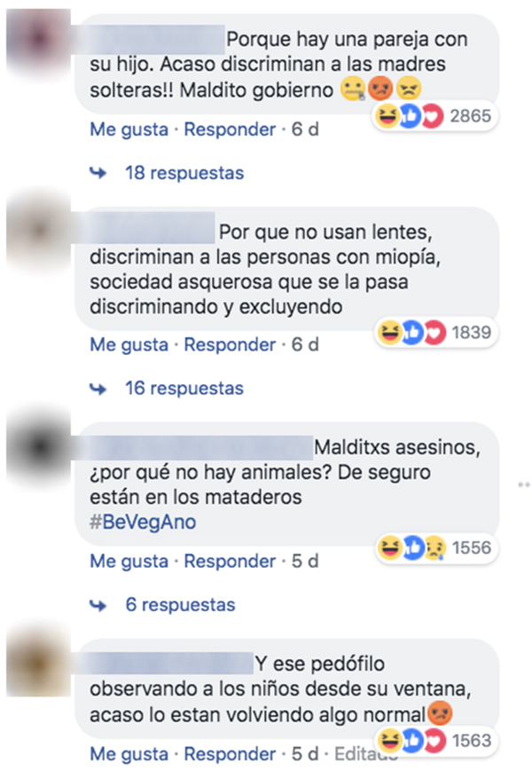This screenshot has width=532, height=779.
Task: Open reactions on the 2865-reaction comment
Action: (435, 116)
